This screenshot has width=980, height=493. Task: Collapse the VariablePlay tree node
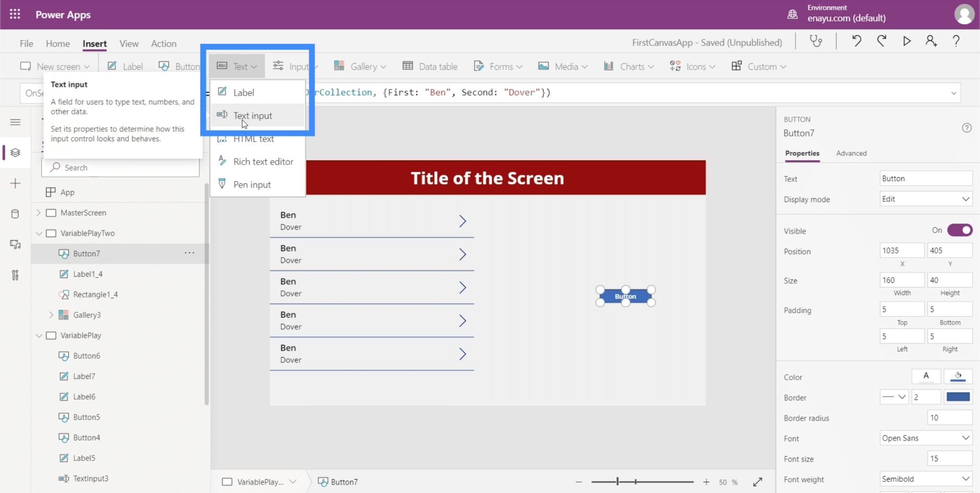pos(39,335)
